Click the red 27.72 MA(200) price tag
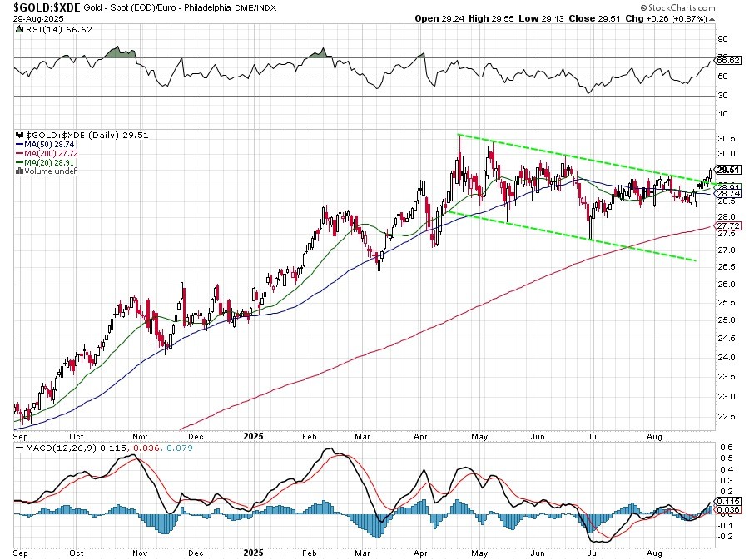The image size is (749, 560). 728,225
